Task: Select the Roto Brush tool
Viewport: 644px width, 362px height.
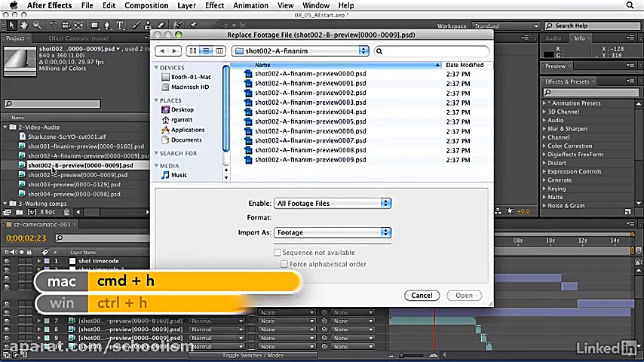Action: tap(177, 25)
